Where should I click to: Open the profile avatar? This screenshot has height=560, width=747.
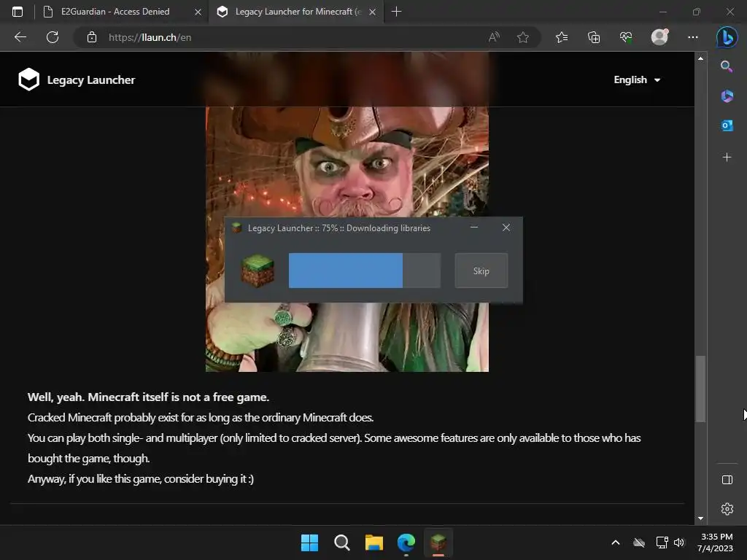[x=659, y=37]
